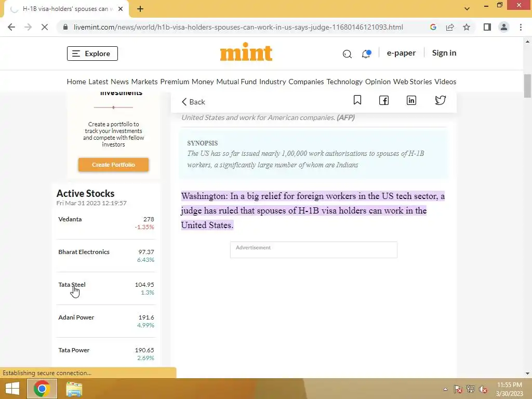Viewport: 532px width, 399px height.
Task: Open the site search magnifier icon
Action: 347,54
